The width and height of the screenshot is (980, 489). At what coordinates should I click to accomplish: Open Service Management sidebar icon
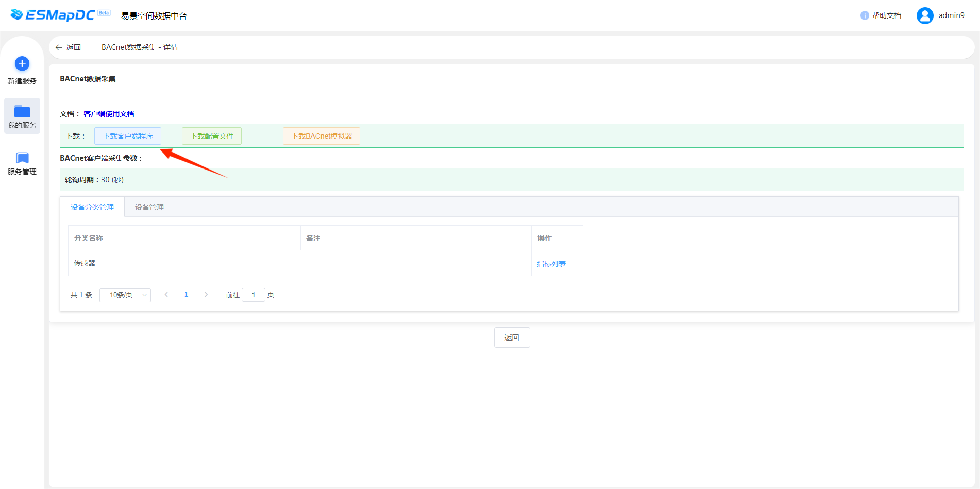22,158
